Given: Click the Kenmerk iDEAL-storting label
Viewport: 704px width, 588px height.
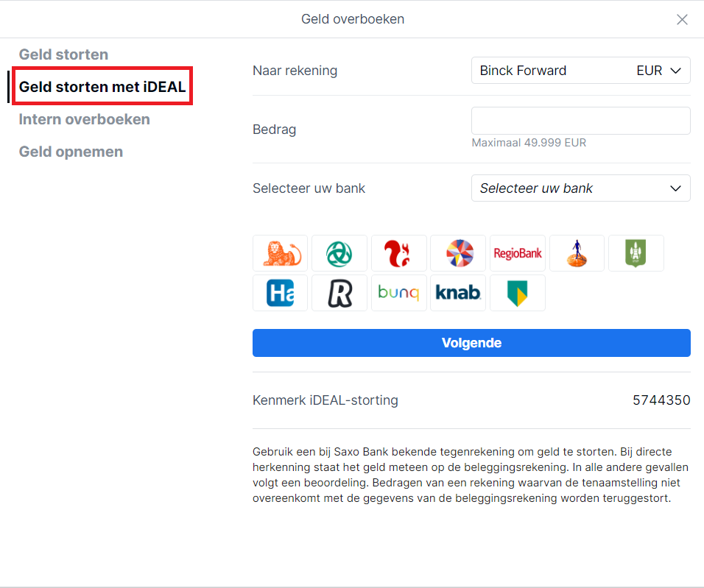Looking at the screenshot, I should click(x=325, y=400).
